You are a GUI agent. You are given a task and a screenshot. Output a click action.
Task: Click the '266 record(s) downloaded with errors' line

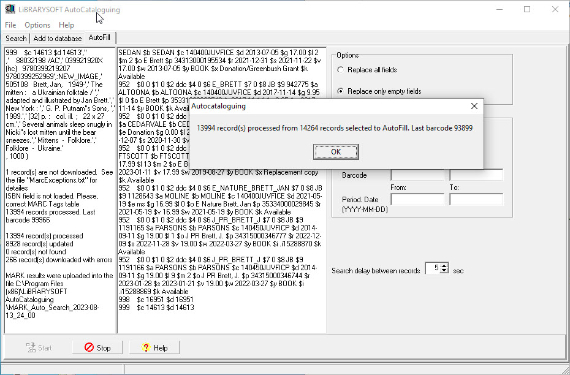tap(59, 259)
